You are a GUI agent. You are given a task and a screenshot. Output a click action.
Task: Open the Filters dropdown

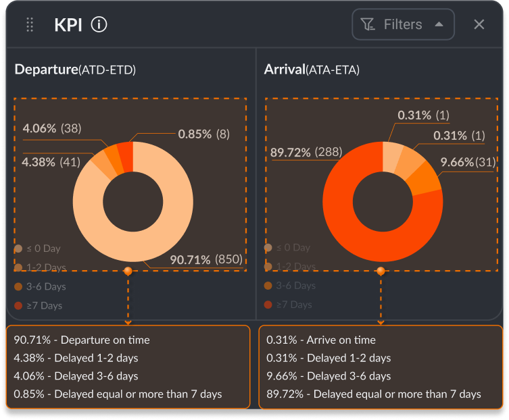tap(402, 25)
